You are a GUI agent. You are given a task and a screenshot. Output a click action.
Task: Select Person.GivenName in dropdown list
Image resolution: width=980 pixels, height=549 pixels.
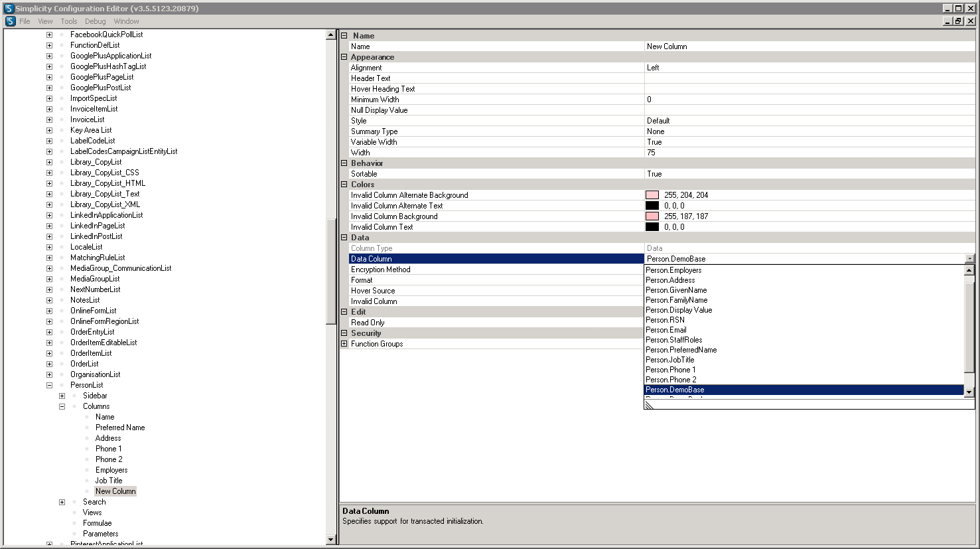click(x=804, y=290)
